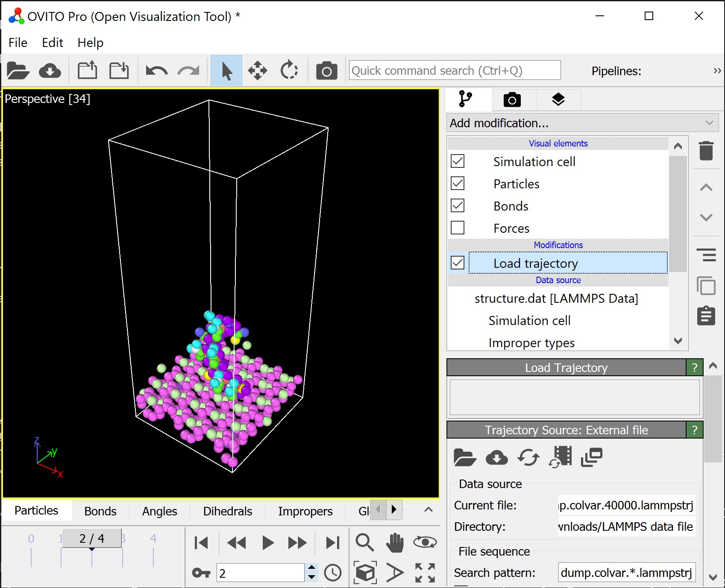Play the animation
725x588 pixels.
pyautogui.click(x=267, y=543)
